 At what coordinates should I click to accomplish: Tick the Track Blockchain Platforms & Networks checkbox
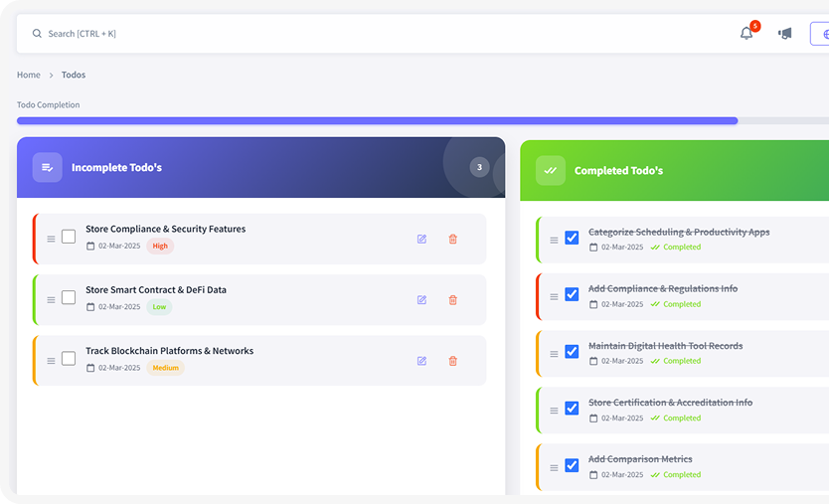click(69, 359)
